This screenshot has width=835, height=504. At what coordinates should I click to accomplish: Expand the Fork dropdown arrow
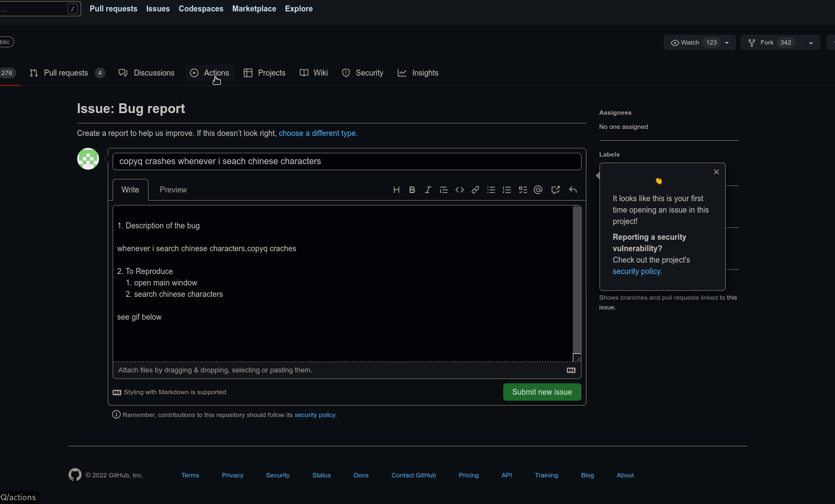811,43
